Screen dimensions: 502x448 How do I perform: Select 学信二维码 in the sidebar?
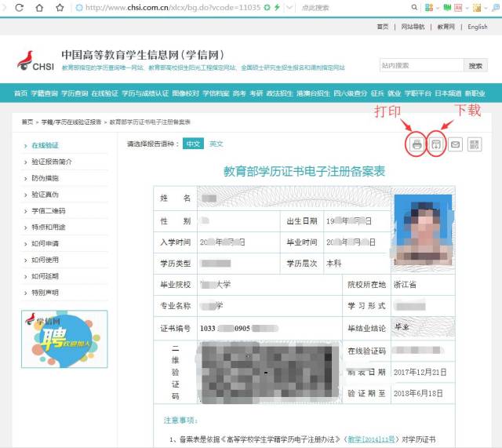[x=49, y=211]
